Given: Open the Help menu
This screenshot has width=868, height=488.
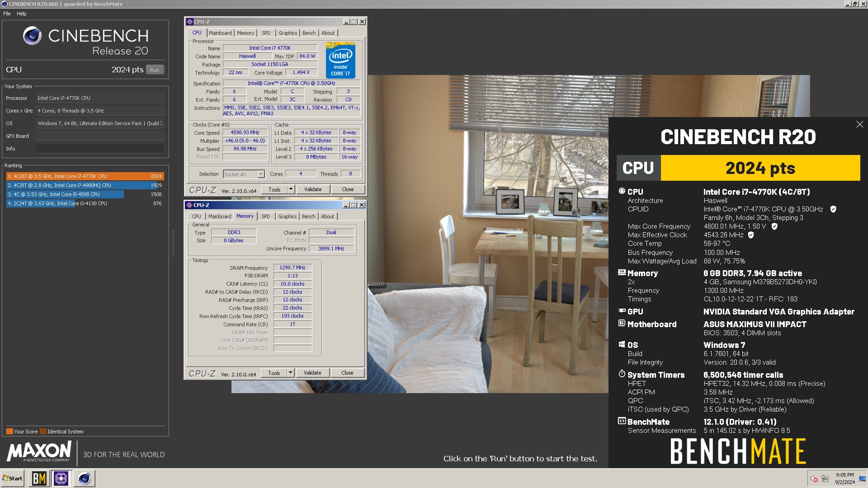Looking at the screenshot, I should pyautogui.click(x=22, y=14).
